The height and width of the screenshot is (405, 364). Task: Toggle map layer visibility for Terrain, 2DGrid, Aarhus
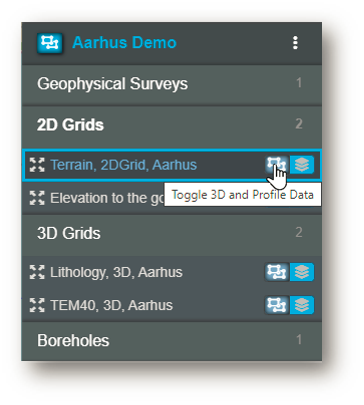[x=302, y=165]
